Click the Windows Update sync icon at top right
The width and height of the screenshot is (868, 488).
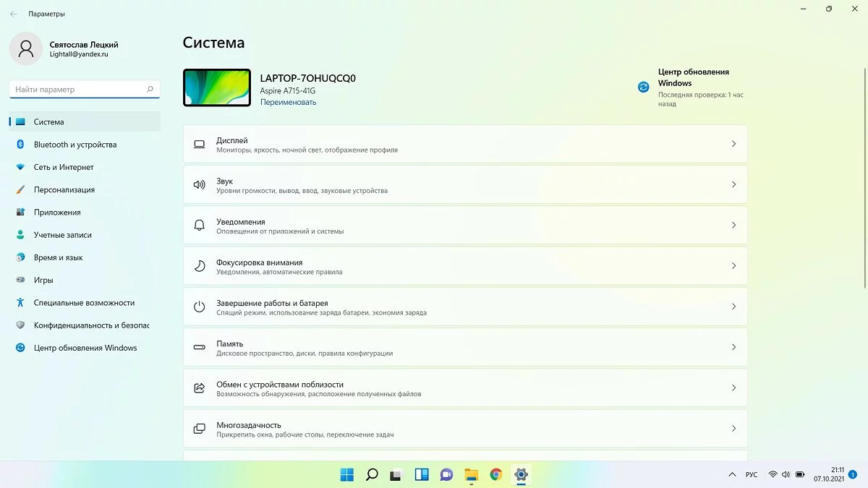pos(643,87)
